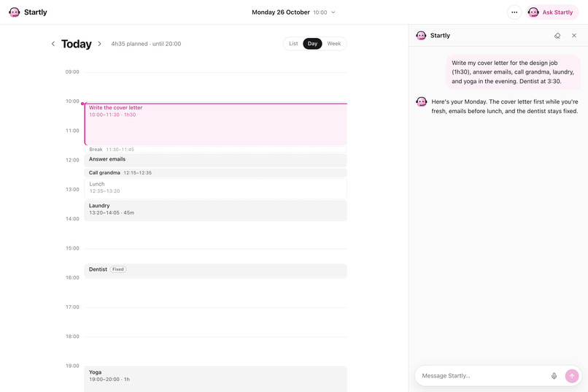Click Monday 26 October date label
The image size is (588, 392).
tap(280, 12)
